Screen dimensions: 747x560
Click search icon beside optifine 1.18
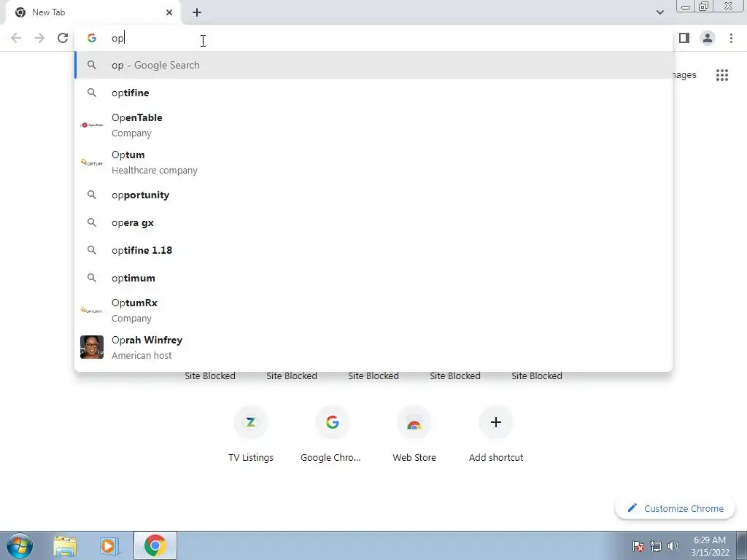(x=92, y=250)
